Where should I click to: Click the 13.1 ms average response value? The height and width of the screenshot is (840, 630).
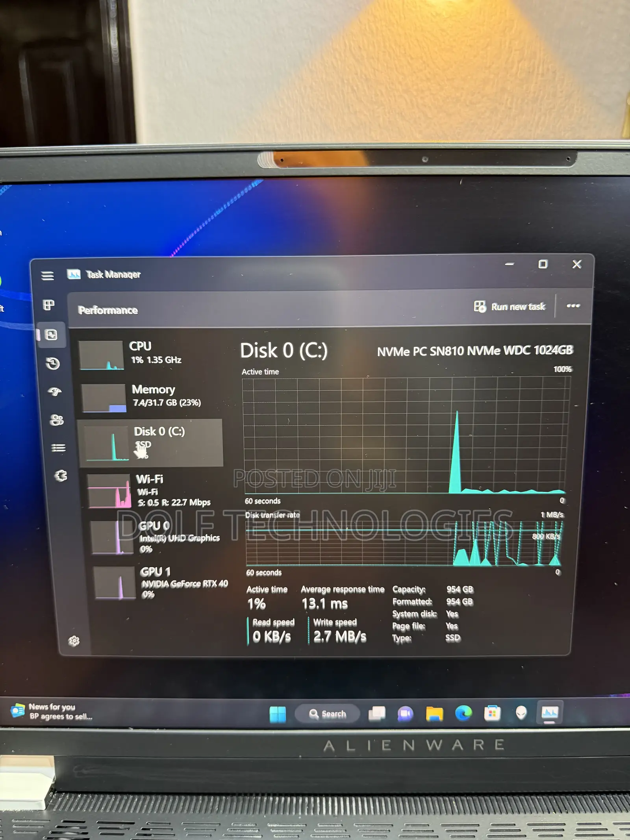(324, 604)
